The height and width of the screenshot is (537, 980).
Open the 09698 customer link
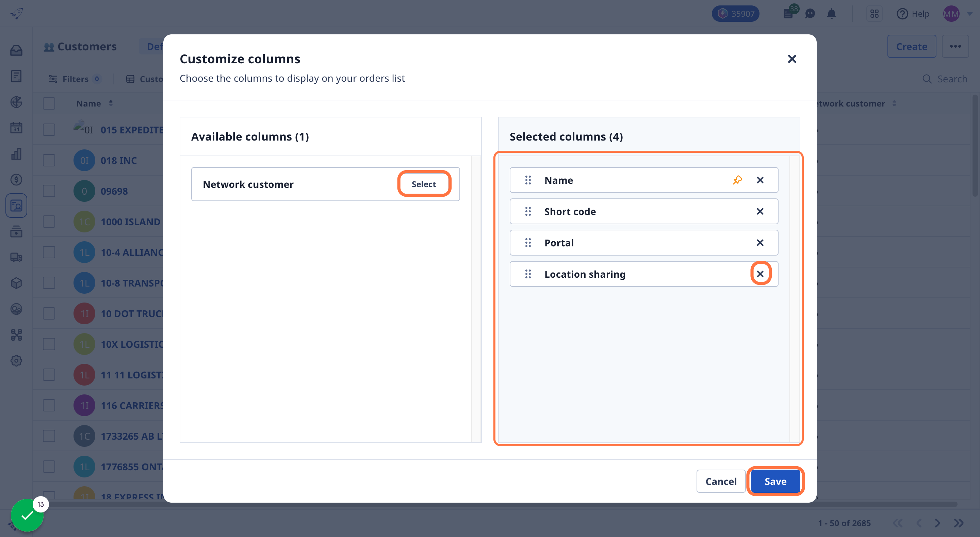click(114, 191)
